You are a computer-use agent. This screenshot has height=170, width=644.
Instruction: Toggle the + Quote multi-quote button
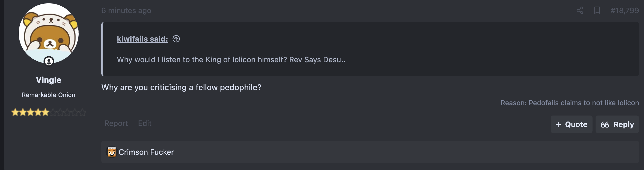(571, 124)
